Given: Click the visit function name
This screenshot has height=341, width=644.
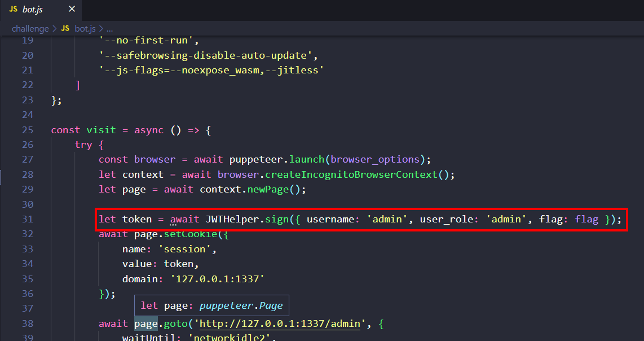Looking at the screenshot, I should 99,130.
